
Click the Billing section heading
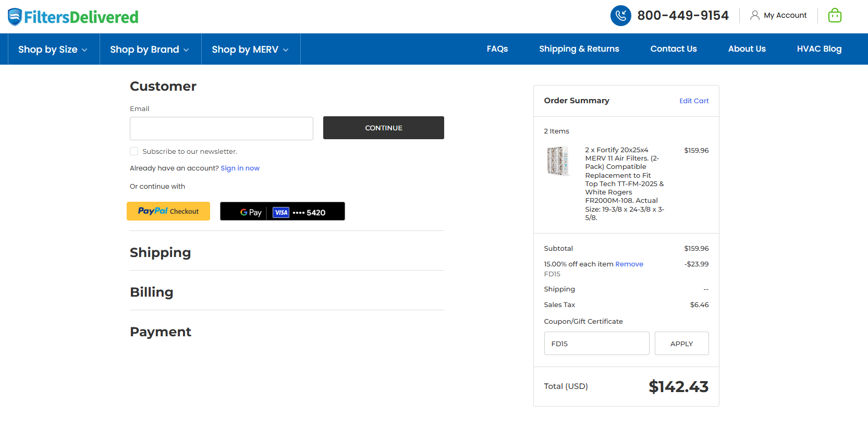(x=151, y=292)
